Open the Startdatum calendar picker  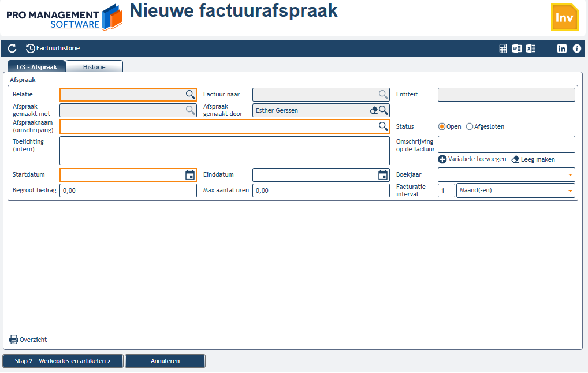(x=190, y=175)
